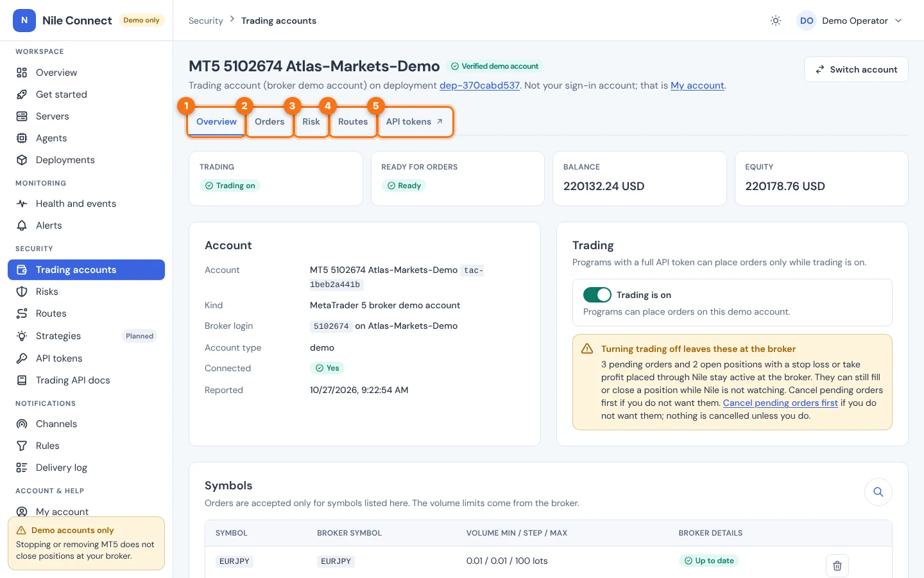Click the Verified demo account badge
The height and width of the screenshot is (578, 924).
(495, 66)
